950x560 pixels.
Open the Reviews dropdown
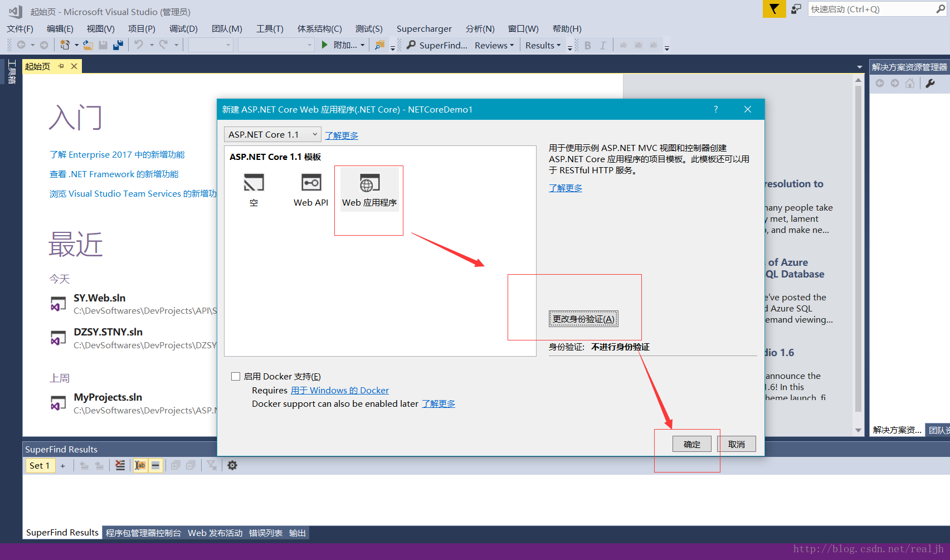coord(494,45)
